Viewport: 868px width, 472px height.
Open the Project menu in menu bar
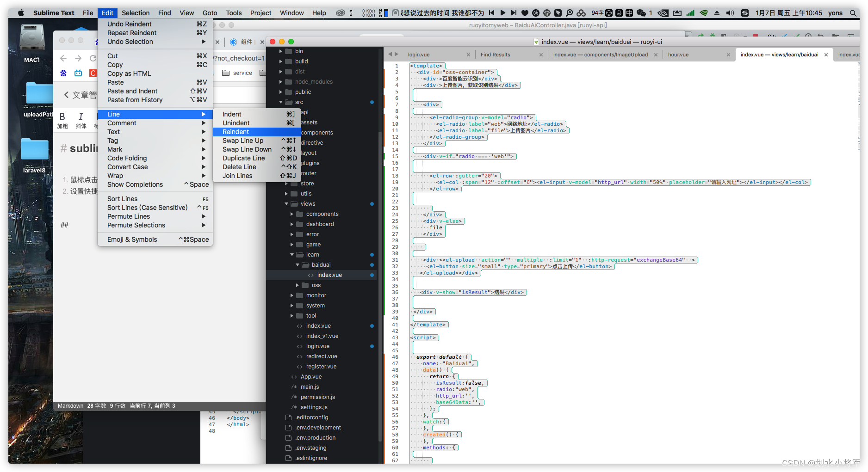click(260, 13)
